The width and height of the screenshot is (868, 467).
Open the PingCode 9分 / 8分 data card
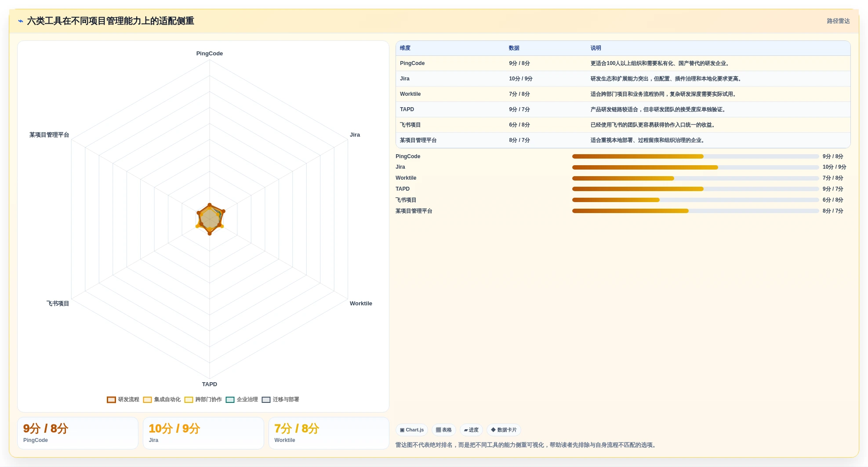pos(78,433)
